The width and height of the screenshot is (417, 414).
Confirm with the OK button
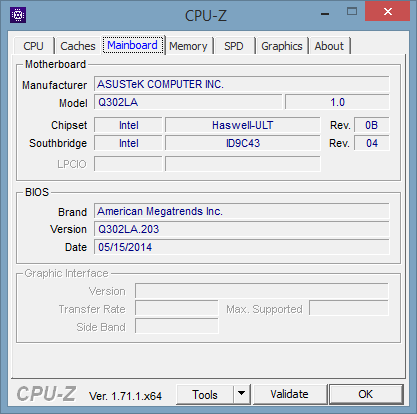(366, 394)
